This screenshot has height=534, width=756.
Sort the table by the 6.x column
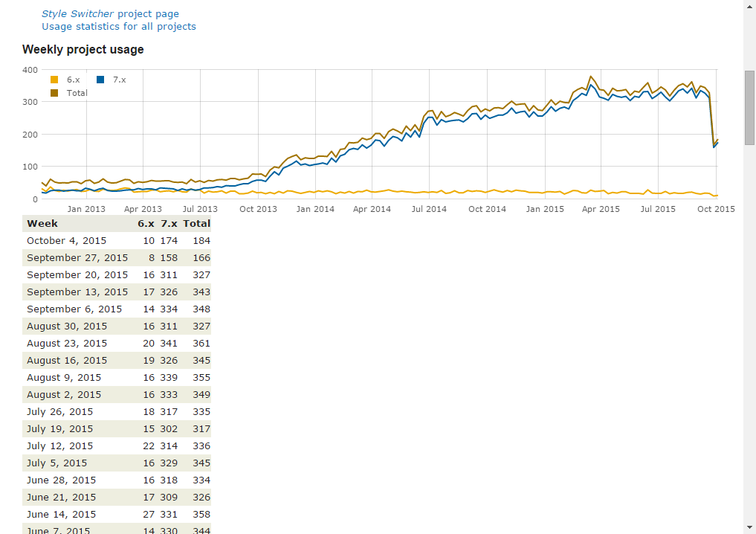[146, 223]
